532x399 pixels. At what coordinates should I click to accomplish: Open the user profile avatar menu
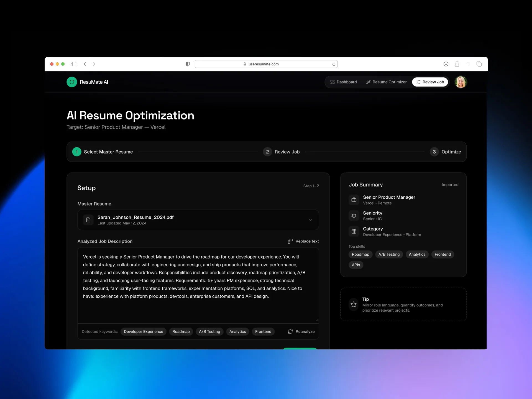click(x=461, y=82)
